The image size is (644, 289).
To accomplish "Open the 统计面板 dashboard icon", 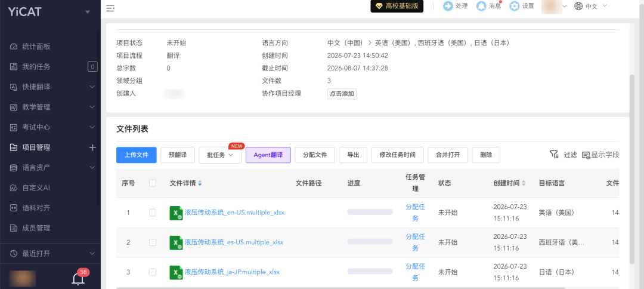I will (14, 47).
